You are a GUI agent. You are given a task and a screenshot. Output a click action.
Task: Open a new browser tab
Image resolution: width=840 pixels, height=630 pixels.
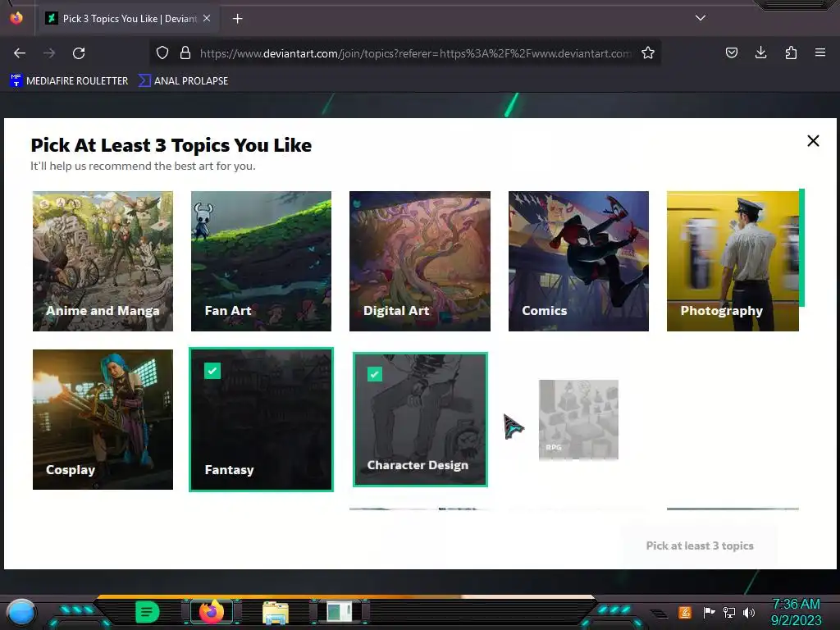tap(237, 19)
